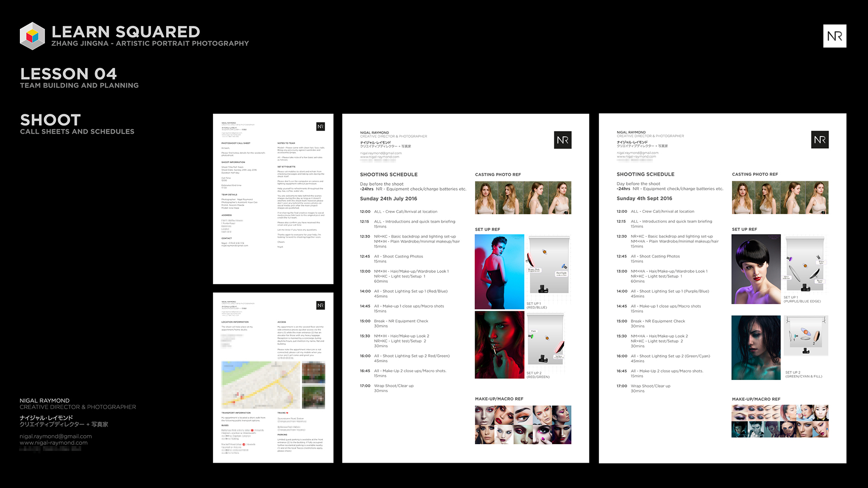Viewport: 868px width, 488px height.
Task: Click 'Creative Director & Photographer' text in slide footer
Action: tap(78, 407)
